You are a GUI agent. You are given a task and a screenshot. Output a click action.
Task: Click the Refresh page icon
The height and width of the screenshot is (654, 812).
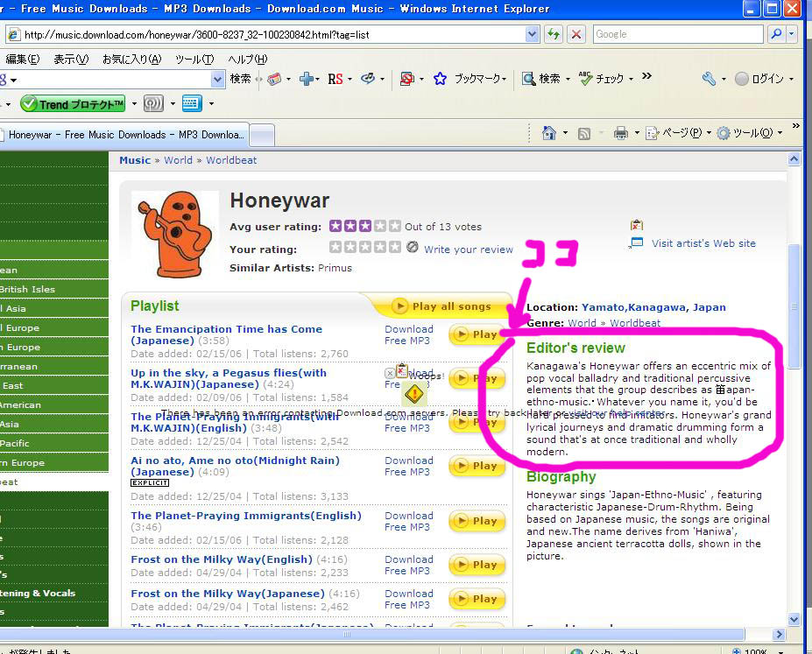click(554, 35)
